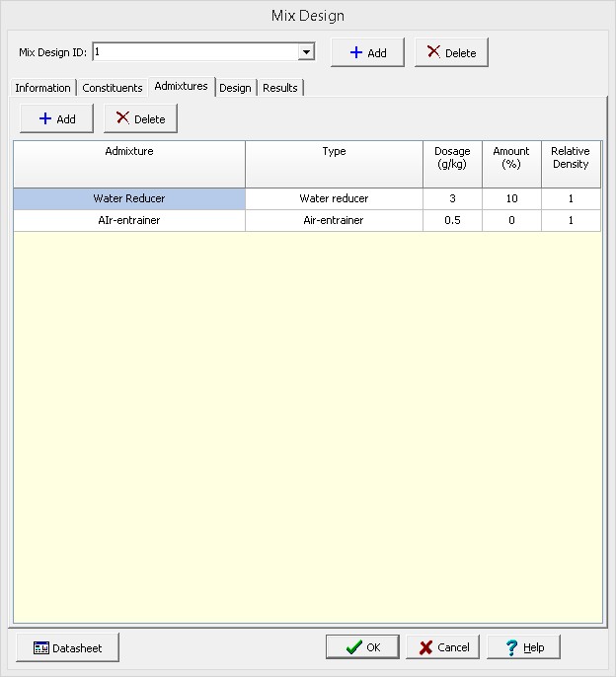Viewport: 616px width, 677px height.
Task: Switch to the Information tab
Action: pos(42,88)
